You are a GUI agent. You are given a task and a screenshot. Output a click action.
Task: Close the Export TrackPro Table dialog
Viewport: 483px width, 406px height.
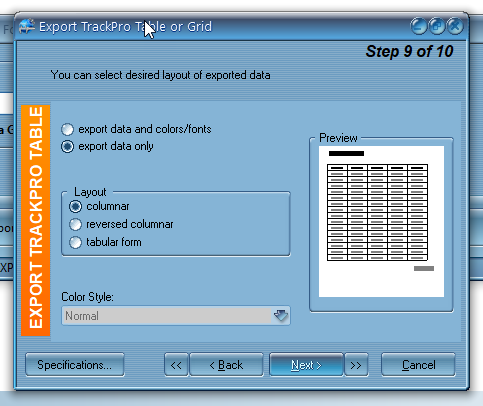point(455,26)
